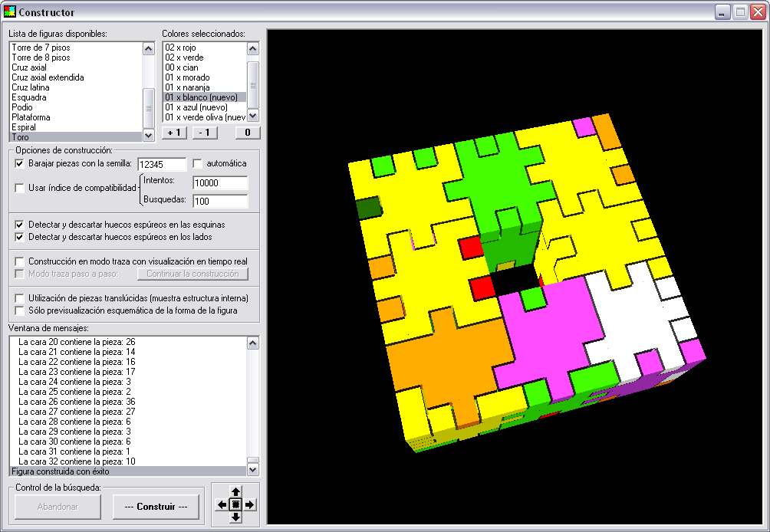Viewport: 770px width, 532px height.
Task: Click the seed input field with 12345
Action: click(x=161, y=165)
